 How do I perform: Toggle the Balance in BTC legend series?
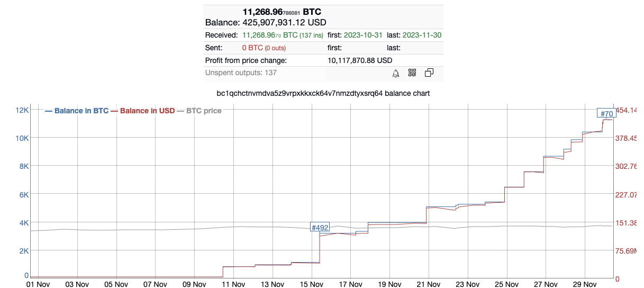[77, 111]
